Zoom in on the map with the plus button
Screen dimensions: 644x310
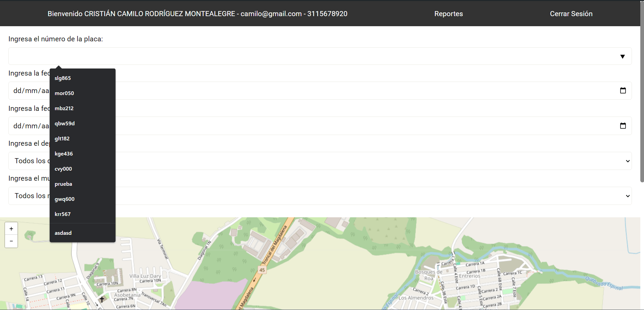click(11, 228)
